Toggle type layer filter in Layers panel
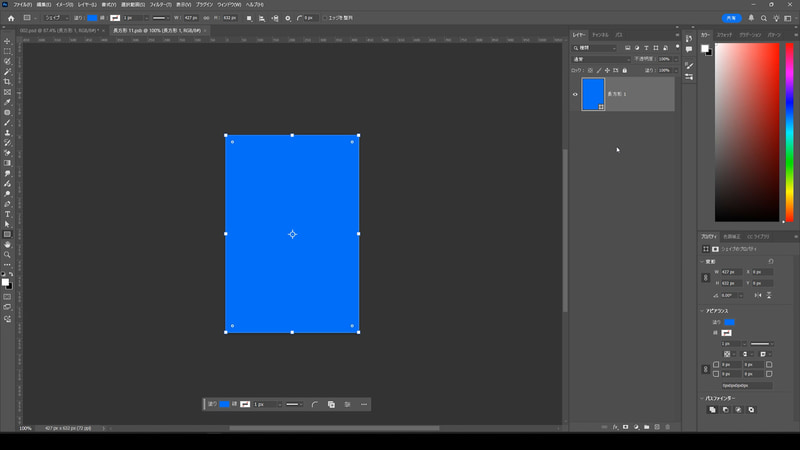 (x=646, y=48)
